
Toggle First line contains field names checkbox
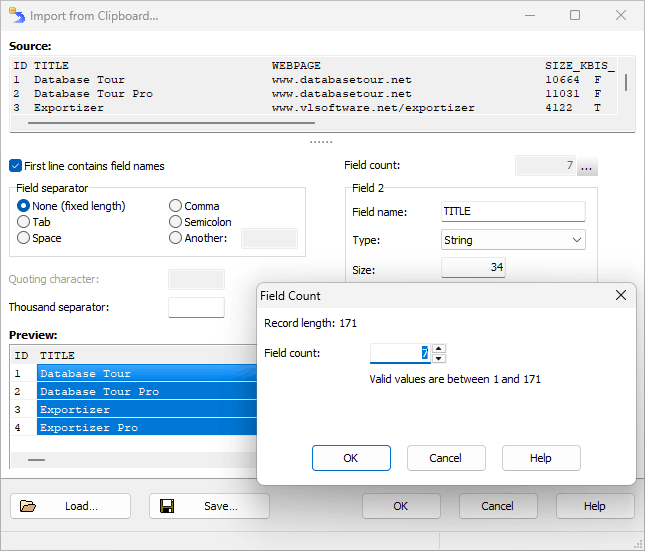(x=15, y=166)
